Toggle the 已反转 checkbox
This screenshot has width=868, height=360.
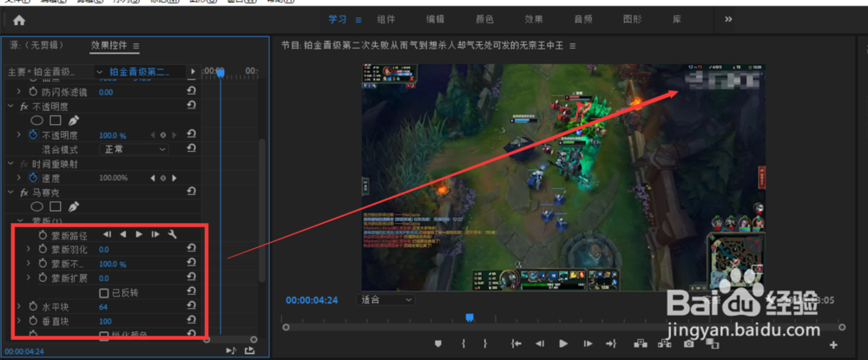tap(103, 292)
